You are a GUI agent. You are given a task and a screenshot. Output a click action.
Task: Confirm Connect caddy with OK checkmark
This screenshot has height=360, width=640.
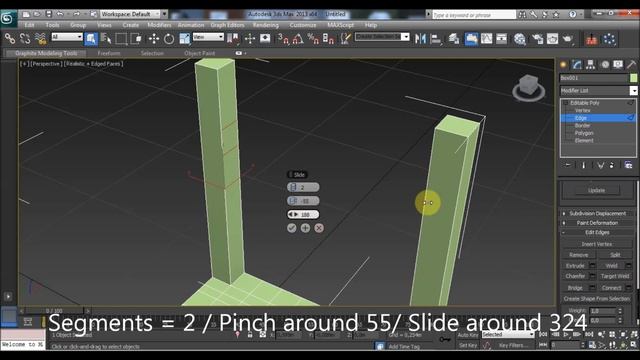(x=291, y=228)
